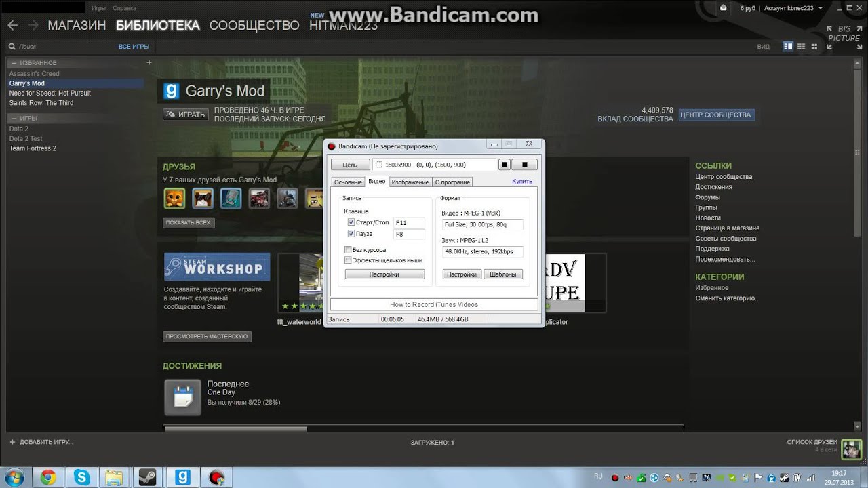Switch to the Изображение tab in Bandicam
The height and width of the screenshot is (488, 868).
click(x=410, y=182)
